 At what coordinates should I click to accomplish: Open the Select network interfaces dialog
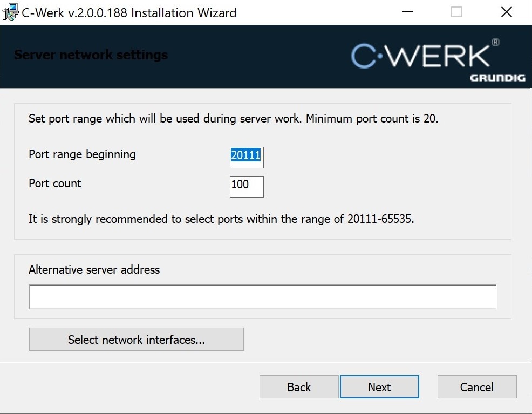tap(136, 340)
